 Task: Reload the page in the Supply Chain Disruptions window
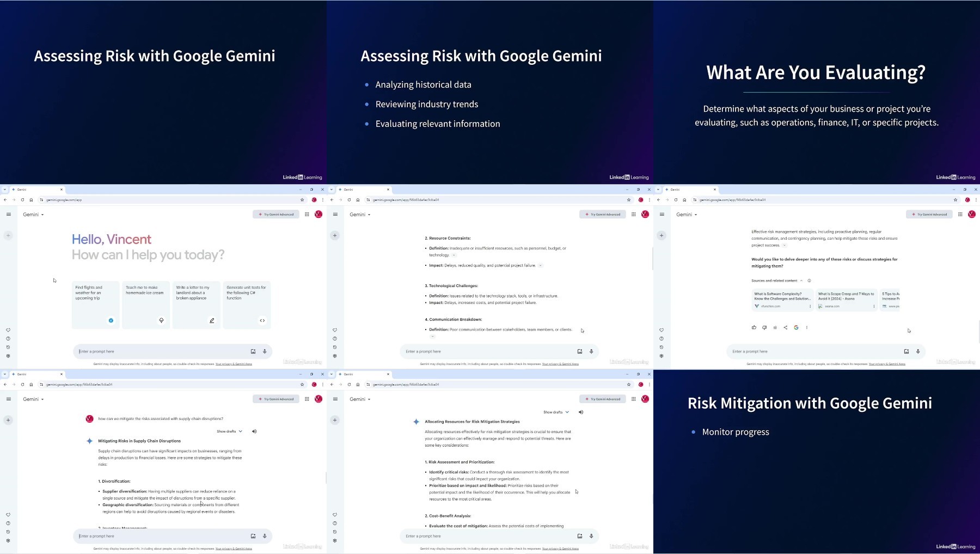click(22, 385)
